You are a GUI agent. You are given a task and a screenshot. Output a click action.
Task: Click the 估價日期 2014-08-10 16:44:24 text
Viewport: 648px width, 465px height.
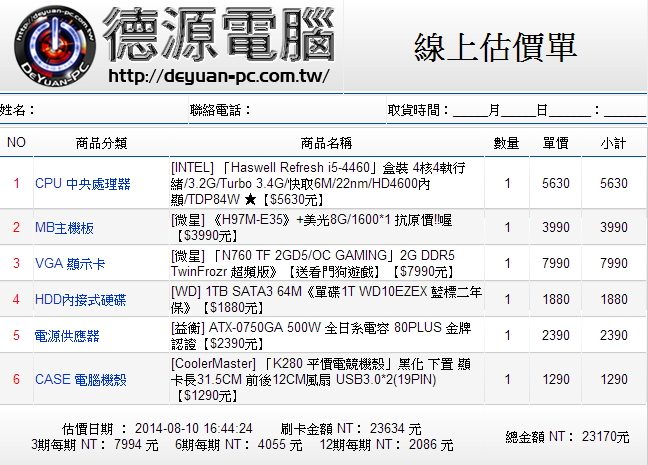click(x=157, y=428)
